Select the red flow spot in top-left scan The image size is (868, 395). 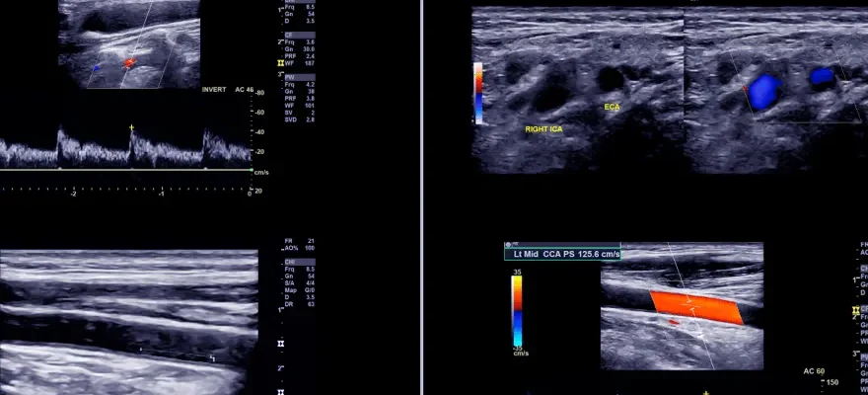tap(128, 63)
